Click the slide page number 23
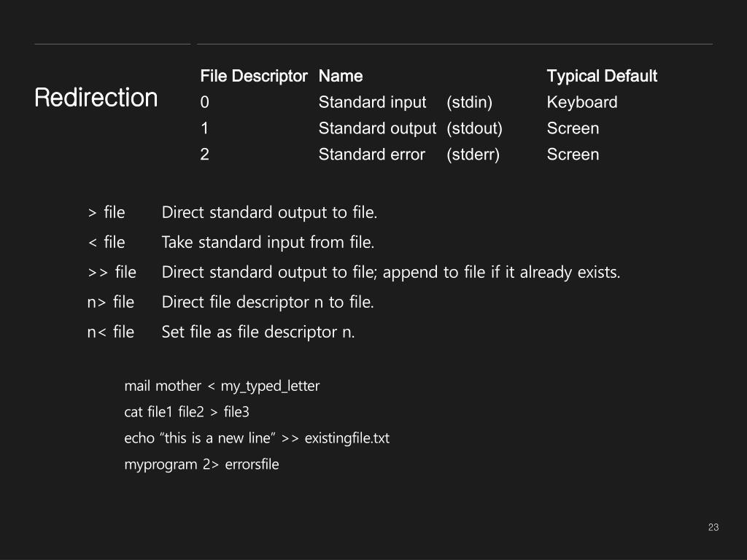 (713, 527)
